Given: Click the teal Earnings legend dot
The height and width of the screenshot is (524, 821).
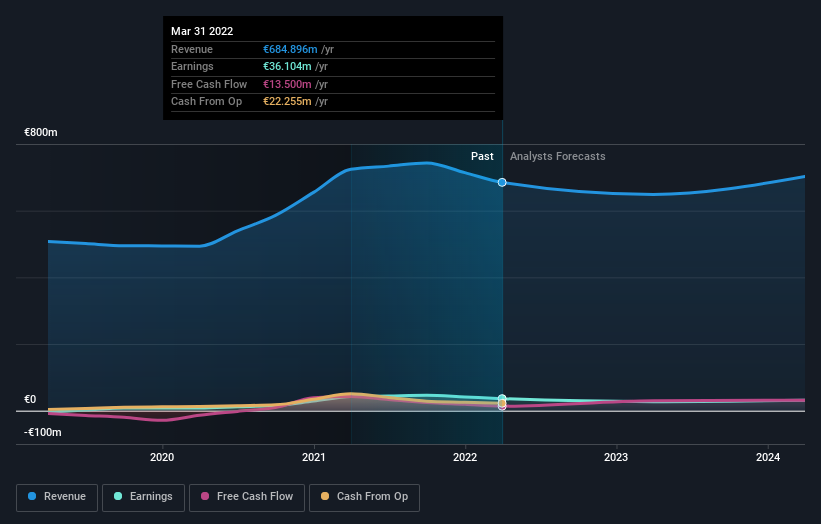Looking at the screenshot, I should pyautogui.click(x=118, y=496).
